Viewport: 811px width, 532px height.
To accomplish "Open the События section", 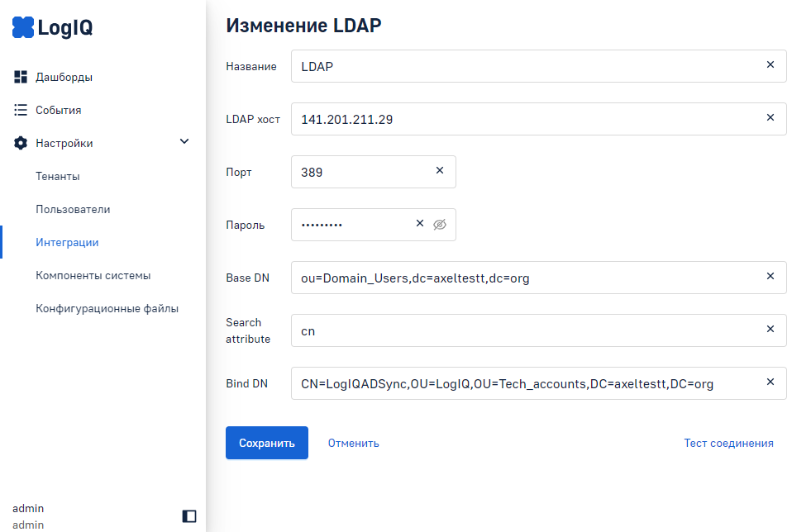I will click(58, 110).
